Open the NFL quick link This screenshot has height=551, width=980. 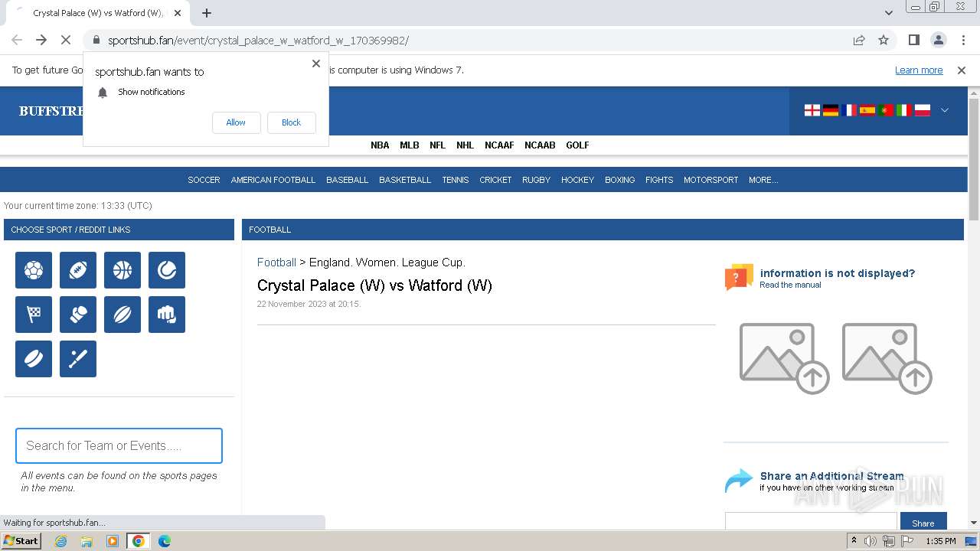437,145
